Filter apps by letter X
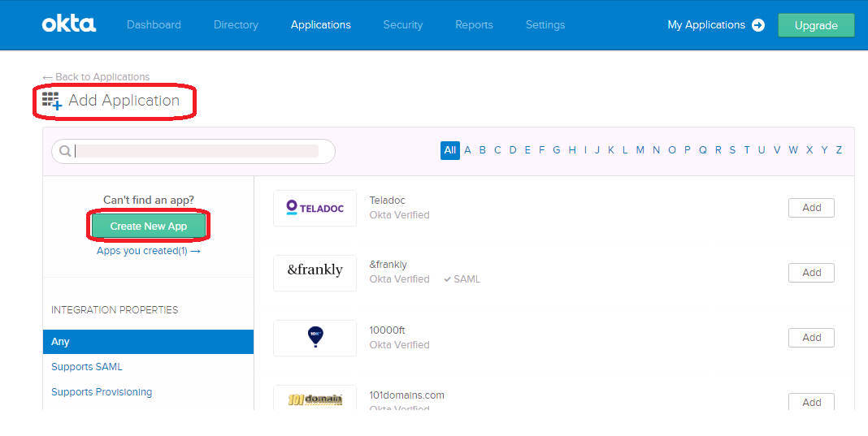The width and height of the screenshot is (868, 436). pyautogui.click(x=809, y=150)
